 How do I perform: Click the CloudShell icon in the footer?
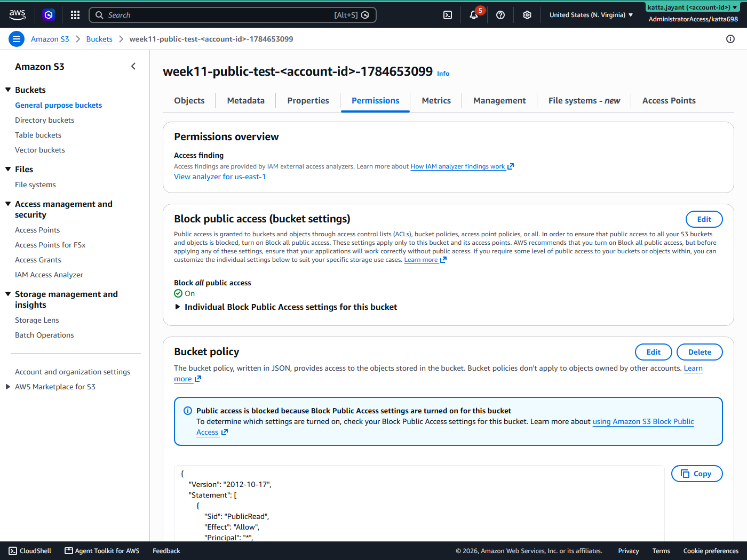[13, 551]
